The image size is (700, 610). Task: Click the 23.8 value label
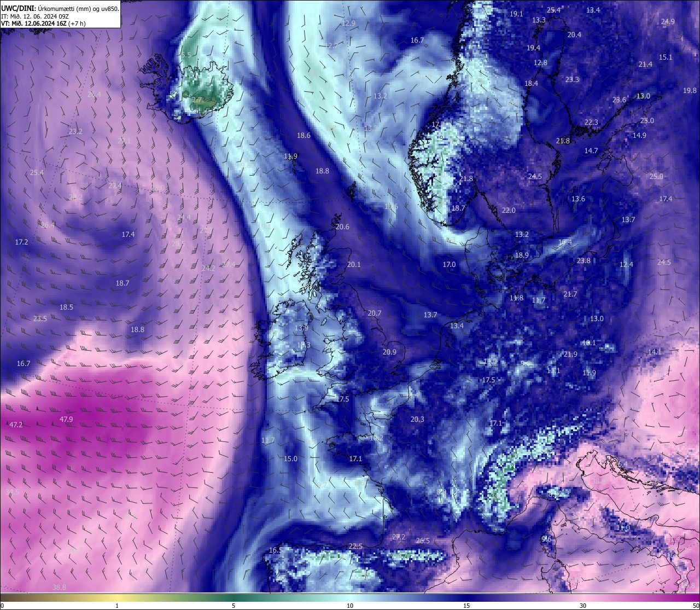coord(584,261)
